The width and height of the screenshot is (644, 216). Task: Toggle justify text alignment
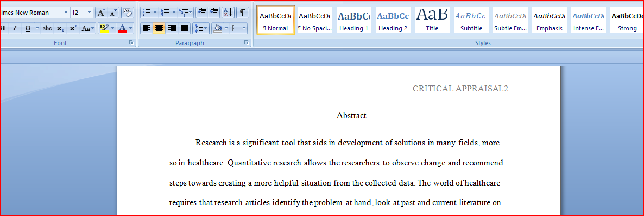point(185,28)
